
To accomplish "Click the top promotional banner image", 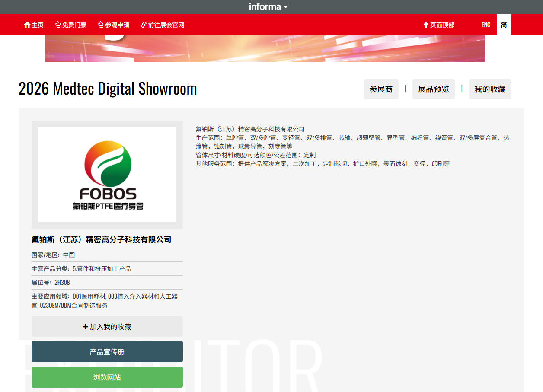I will [265, 48].
